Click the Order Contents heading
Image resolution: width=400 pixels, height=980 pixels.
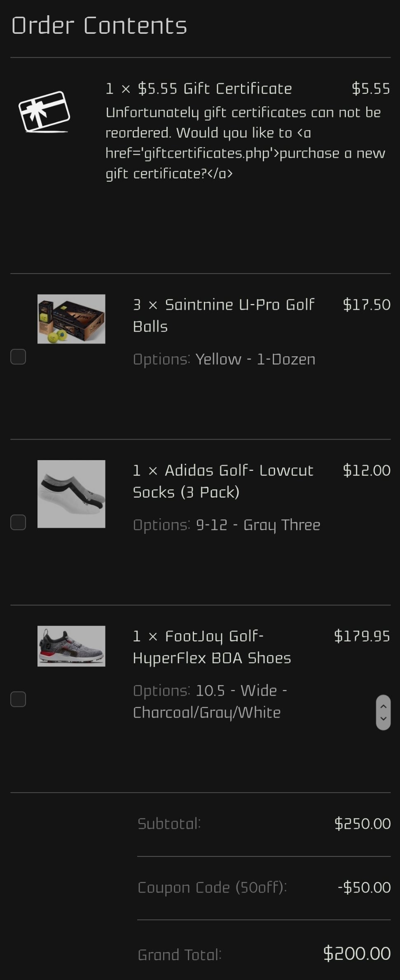[x=99, y=26]
